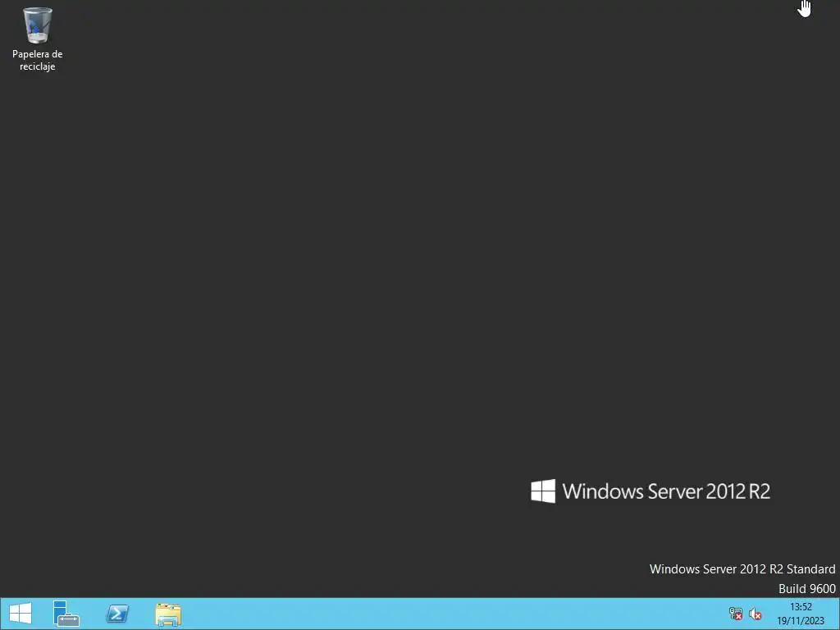Open the Windows Start button
Image resolution: width=840 pixels, height=630 pixels.
tap(21, 614)
